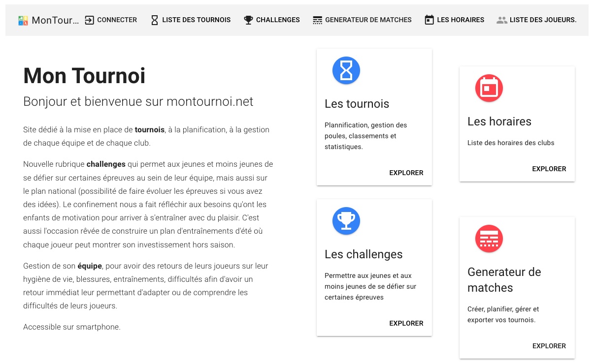The height and width of the screenshot is (364, 595).
Task: Click the calendar icon beside Les horaires
Action: click(429, 20)
